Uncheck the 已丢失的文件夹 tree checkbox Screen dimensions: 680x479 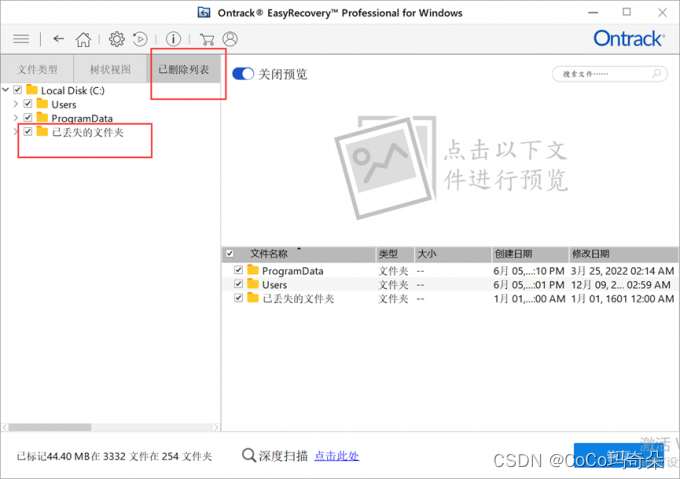coord(28,131)
